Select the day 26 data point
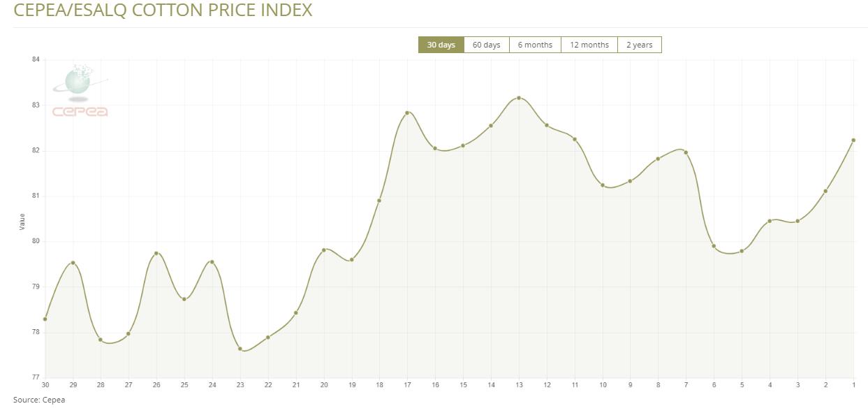 156,253
